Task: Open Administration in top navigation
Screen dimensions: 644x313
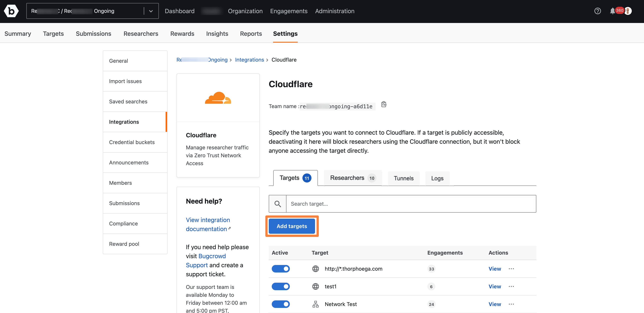Action: click(x=334, y=11)
